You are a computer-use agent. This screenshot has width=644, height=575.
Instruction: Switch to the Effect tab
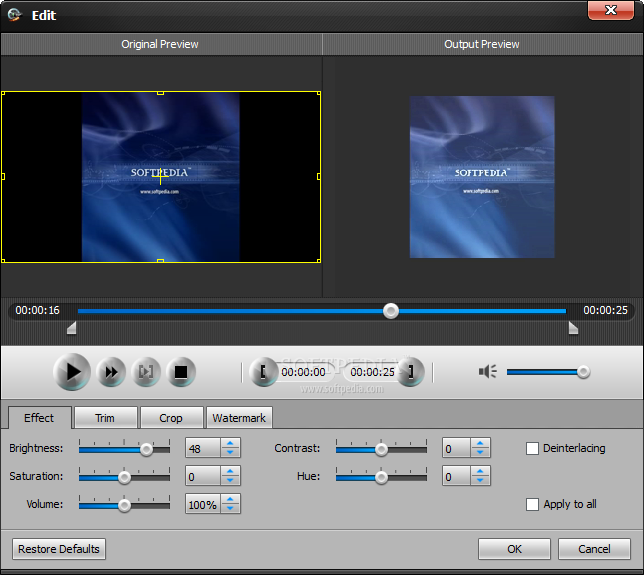tap(39, 418)
